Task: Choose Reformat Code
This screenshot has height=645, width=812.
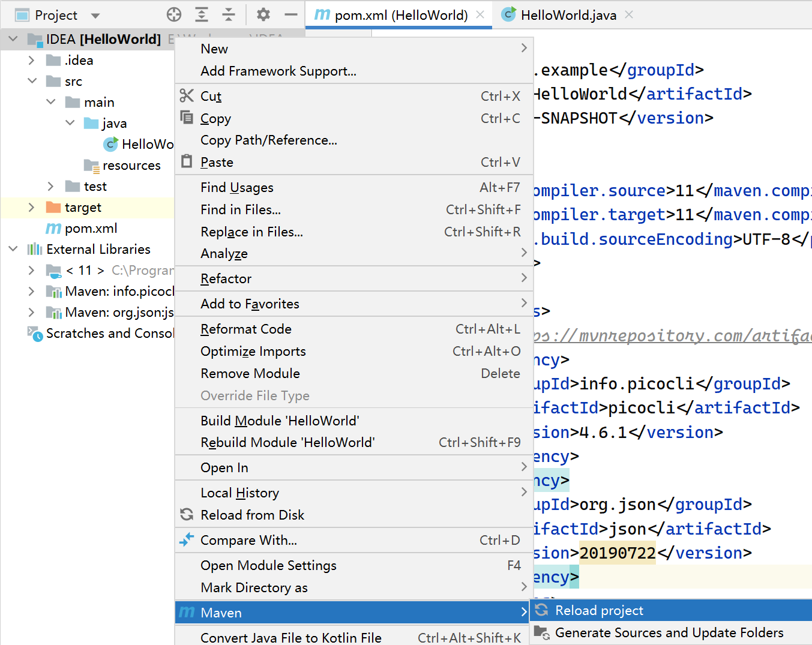Action: [354, 329]
